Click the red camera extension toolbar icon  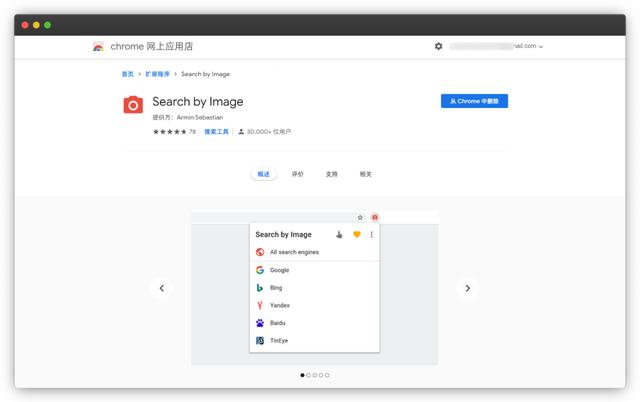point(375,217)
